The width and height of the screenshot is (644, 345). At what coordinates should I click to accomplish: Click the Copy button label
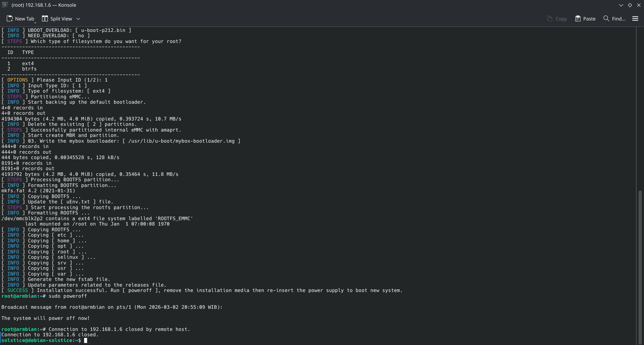(x=561, y=19)
